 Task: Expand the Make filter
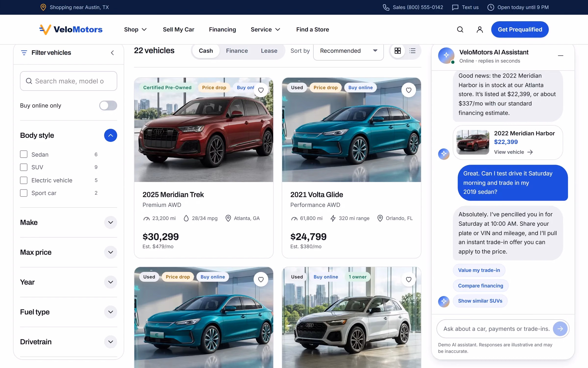(110, 223)
